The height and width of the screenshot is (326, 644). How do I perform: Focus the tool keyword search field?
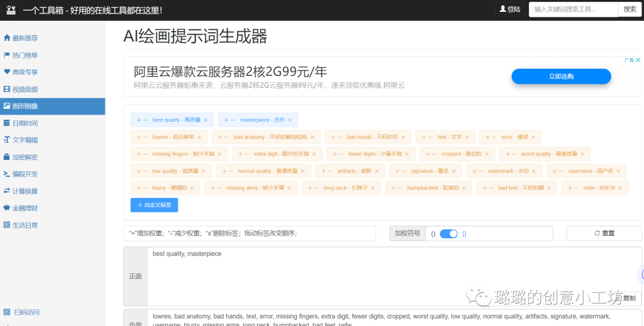(574, 10)
